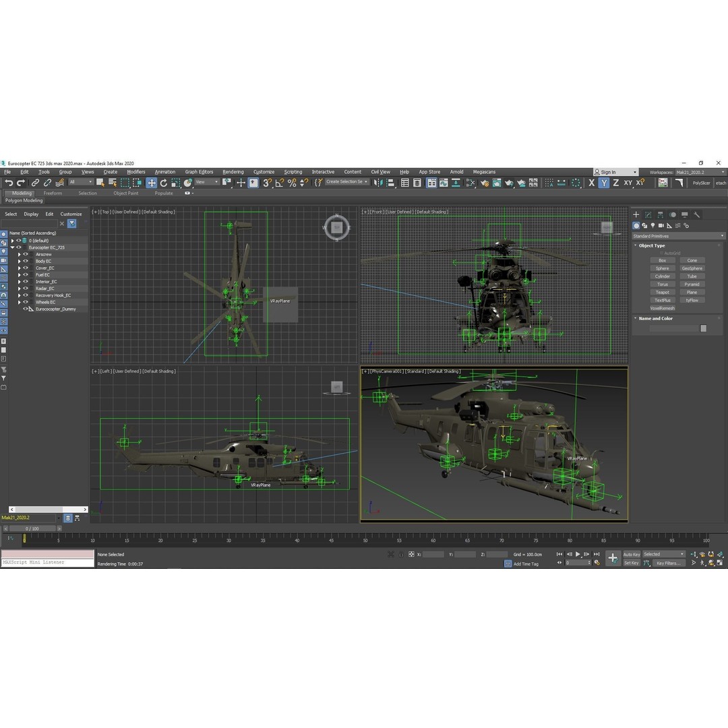This screenshot has height=728, width=728.
Task: Create a Teapot primitive button
Action: tap(662, 293)
